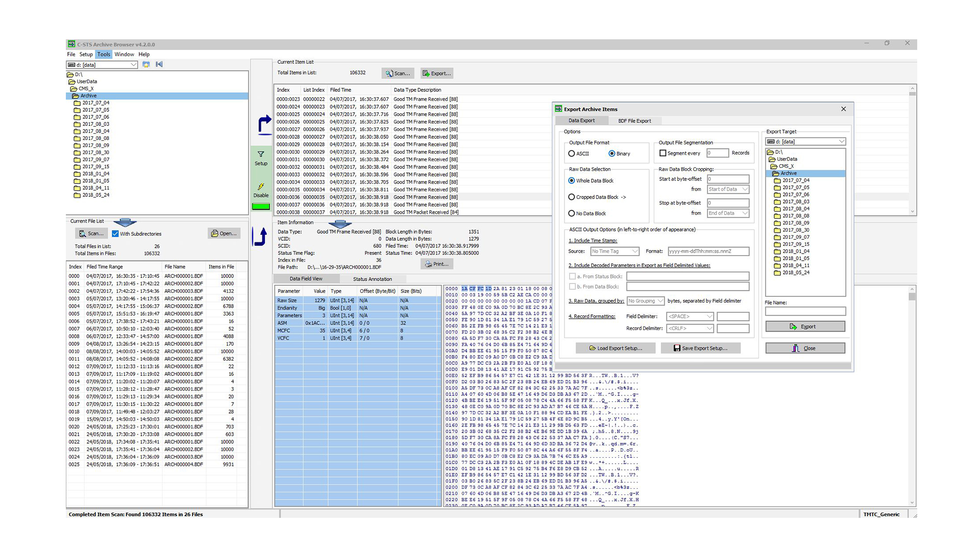The height and width of the screenshot is (551, 980).
Task: Click Export button in the Current Item List
Action: (437, 73)
